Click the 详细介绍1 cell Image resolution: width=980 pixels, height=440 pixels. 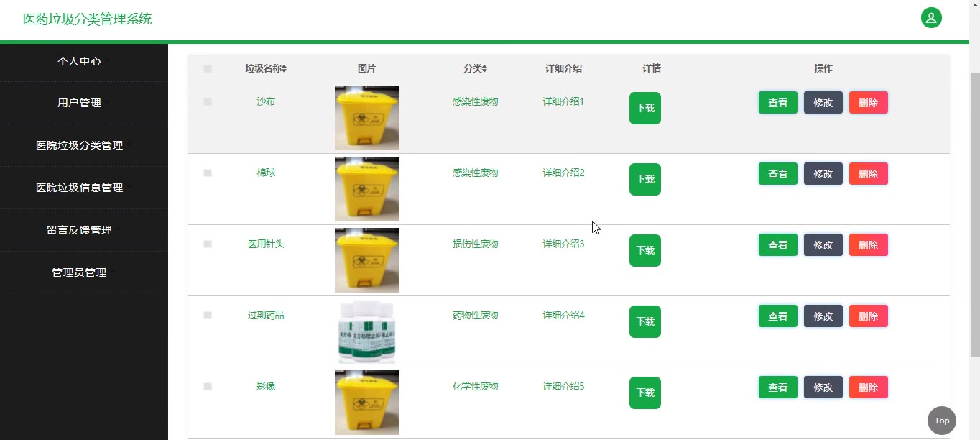[x=563, y=102]
